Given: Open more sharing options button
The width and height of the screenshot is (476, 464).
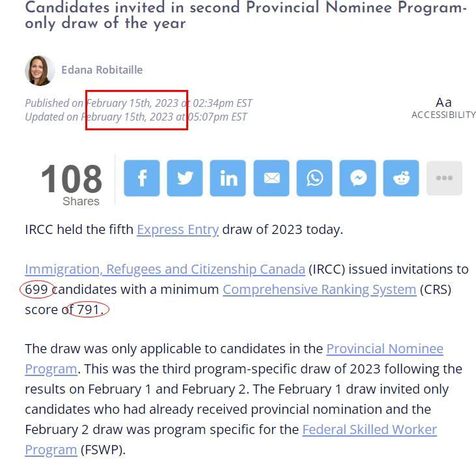Looking at the screenshot, I should 445,178.
